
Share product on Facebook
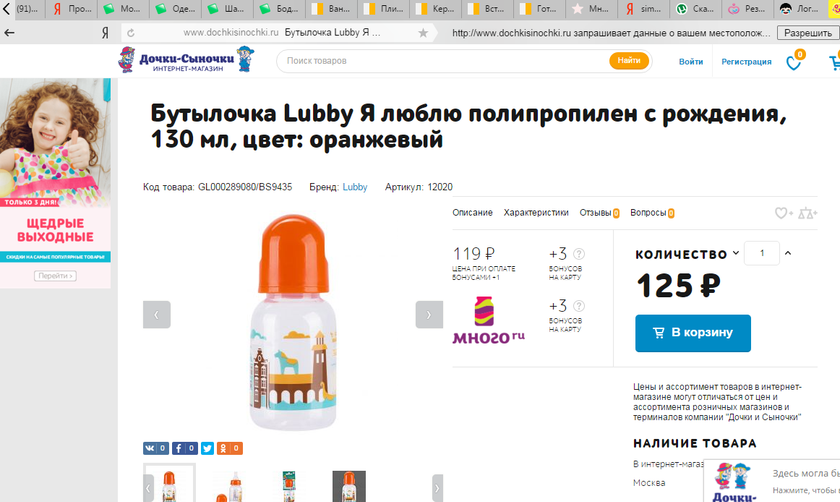(x=184, y=448)
